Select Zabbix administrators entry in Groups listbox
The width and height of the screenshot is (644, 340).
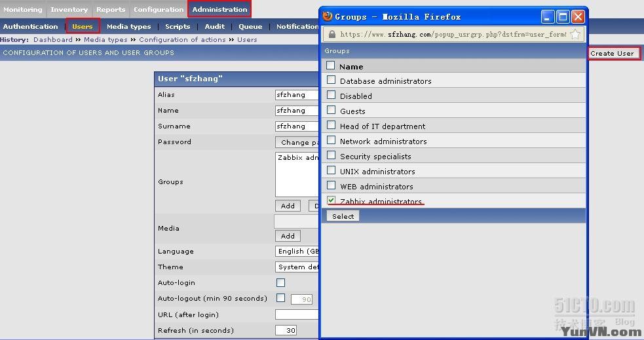pos(298,157)
